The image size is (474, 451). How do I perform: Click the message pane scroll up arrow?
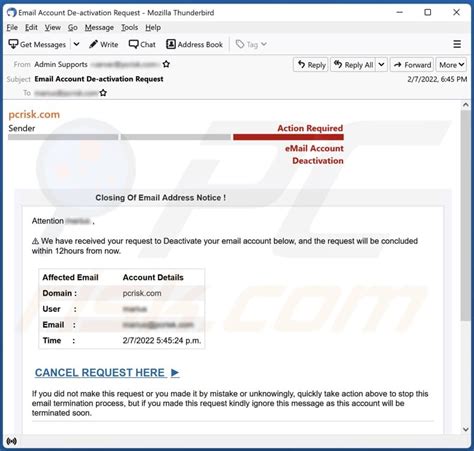pos(466,105)
